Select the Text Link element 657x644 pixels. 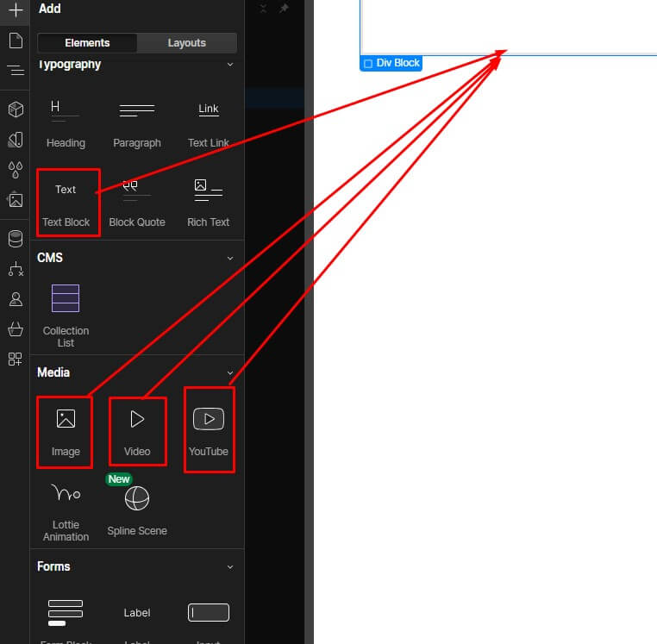pos(209,124)
